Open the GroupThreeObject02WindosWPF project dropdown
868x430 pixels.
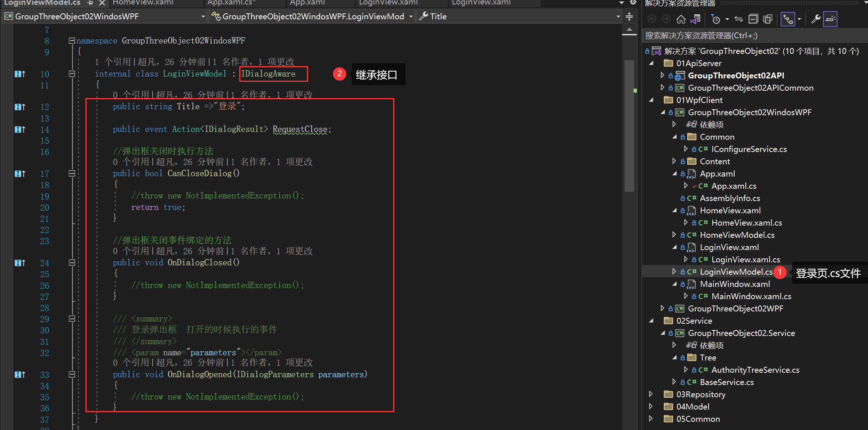point(105,16)
